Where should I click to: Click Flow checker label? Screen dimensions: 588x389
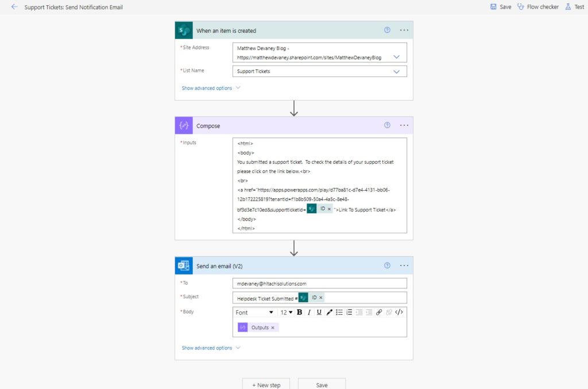click(543, 7)
